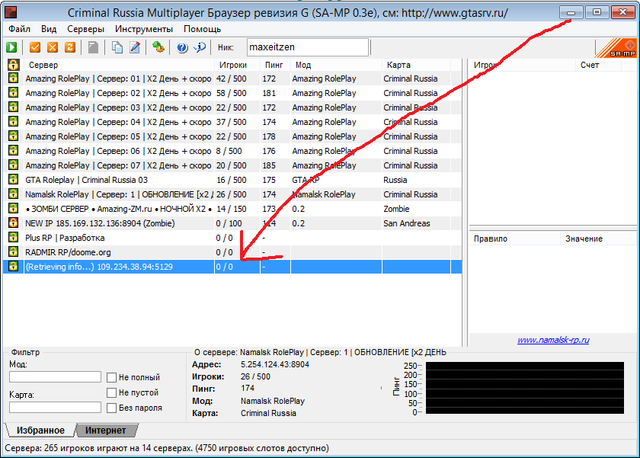This screenshot has height=458, width=640.
Task: Click red lock icon of NEW IP row
Action: click(13, 222)
